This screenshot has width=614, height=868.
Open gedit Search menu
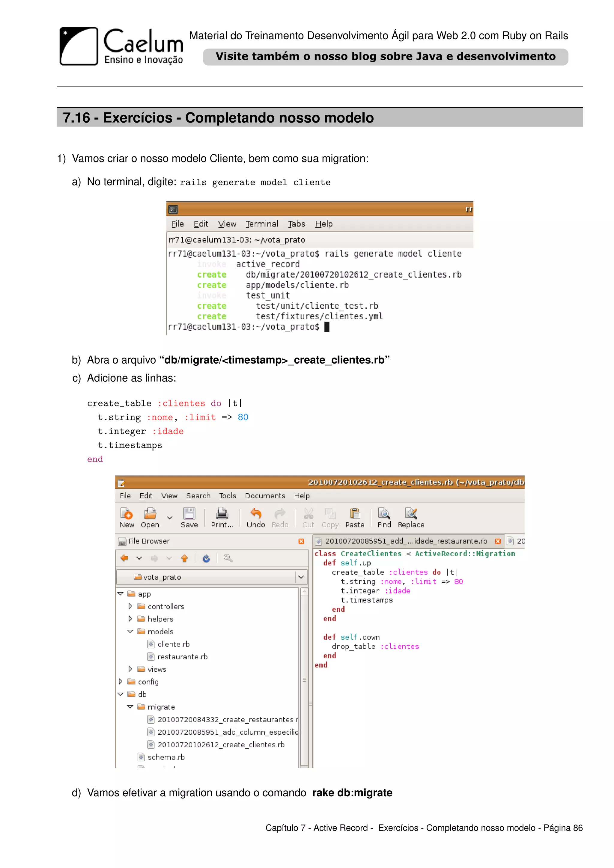(198, 496)
